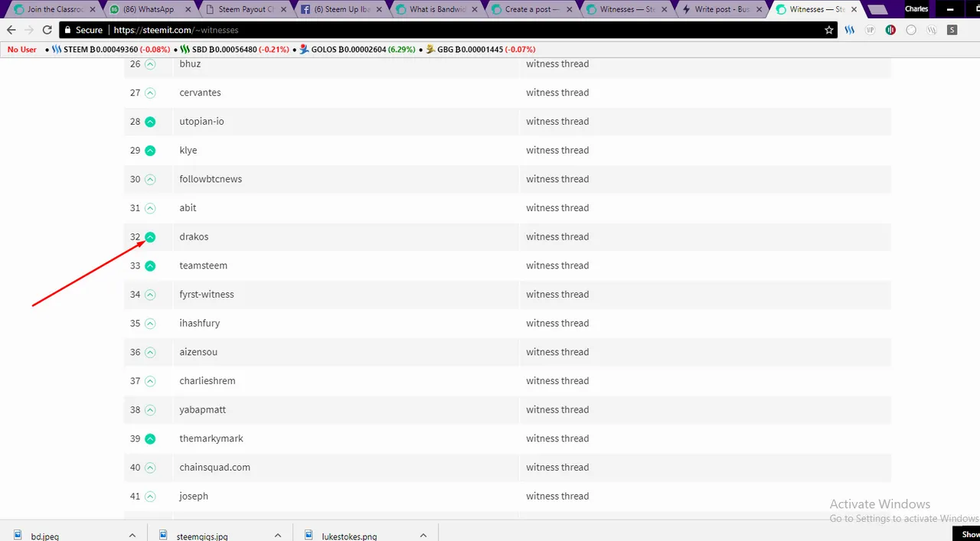Viewport: 980px width, 541px height.
Task: Bookmark this page with the star icon
Action: pos(829,30)
